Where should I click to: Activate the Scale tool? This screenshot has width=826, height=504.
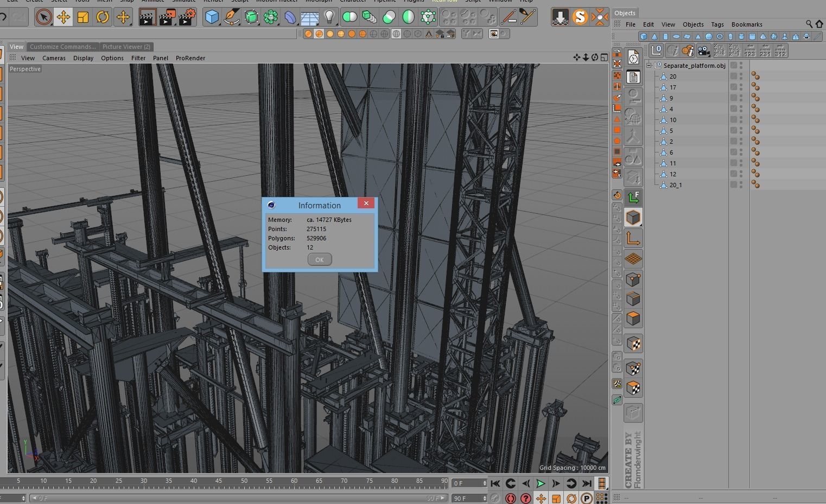pyautogui.click(x=82, y=17)
